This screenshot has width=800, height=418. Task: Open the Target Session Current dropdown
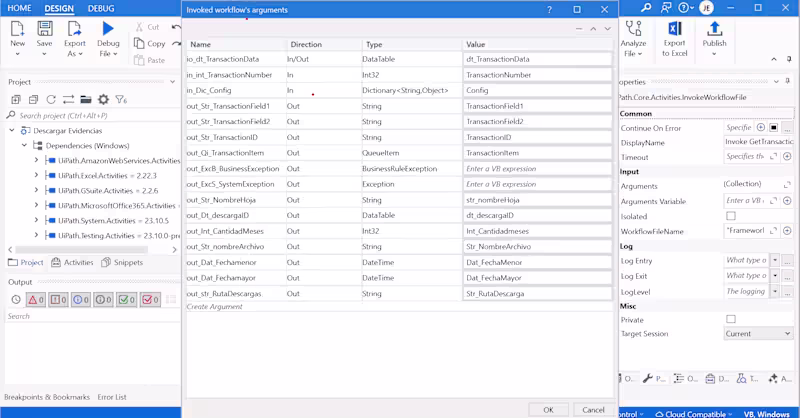(758, 333)
